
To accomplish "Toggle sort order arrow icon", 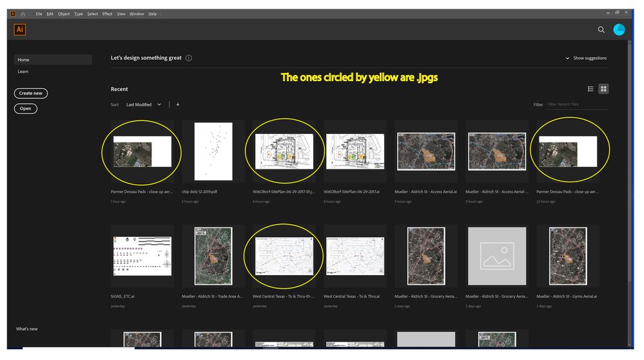I will coord(178,104).
